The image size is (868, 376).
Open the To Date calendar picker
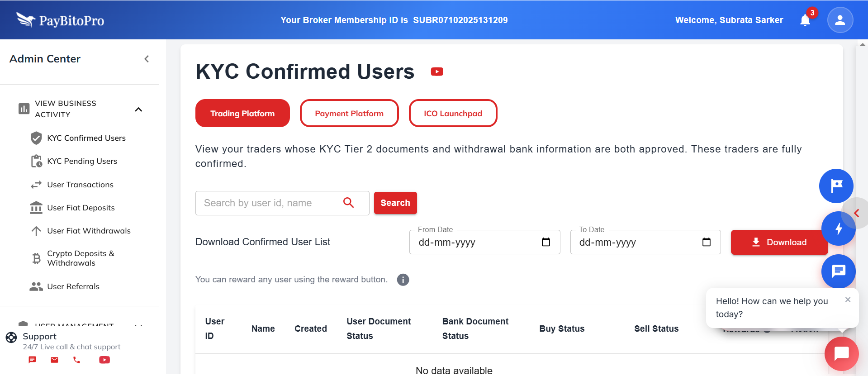click(707, 242)
